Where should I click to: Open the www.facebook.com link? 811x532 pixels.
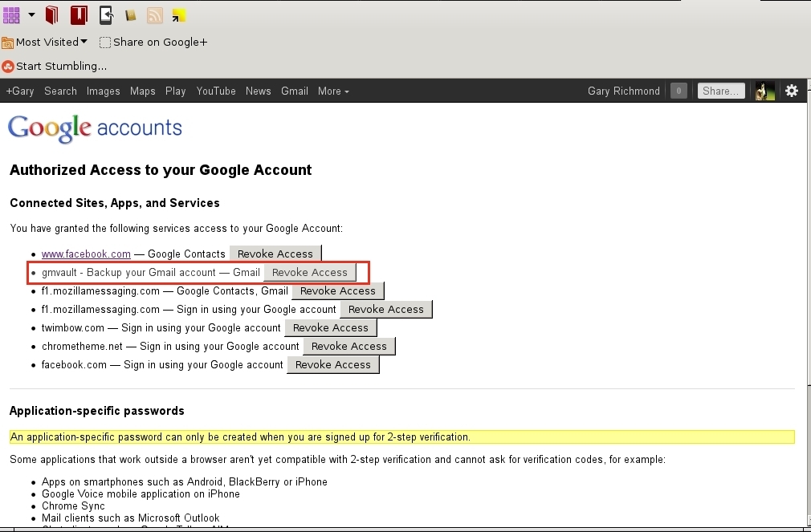click(x=86, y=254)
